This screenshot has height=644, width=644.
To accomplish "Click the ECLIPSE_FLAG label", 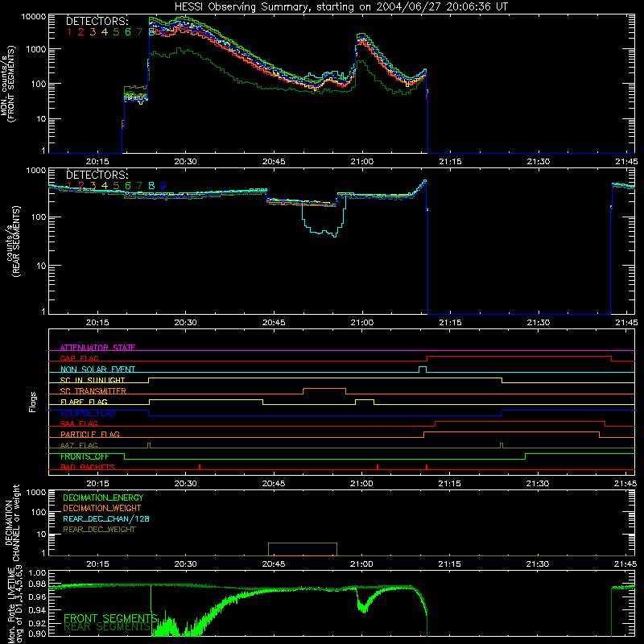I will tap(88, 413).
